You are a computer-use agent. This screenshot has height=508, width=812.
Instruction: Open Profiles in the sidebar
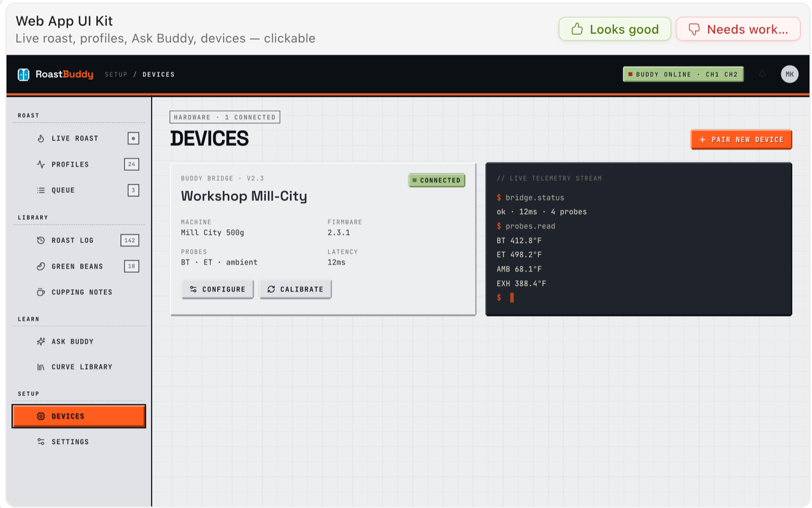click(x=79, y=164)
